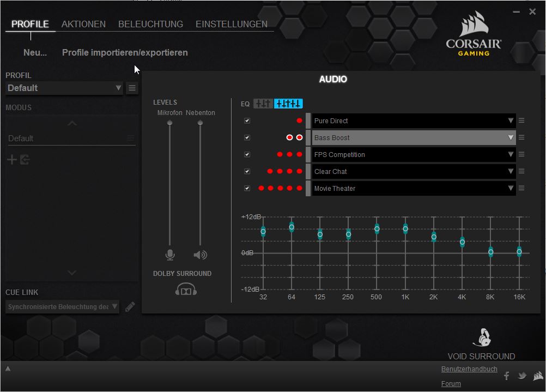Toggle the Dolby Surround headphone icon

point(186,290)
